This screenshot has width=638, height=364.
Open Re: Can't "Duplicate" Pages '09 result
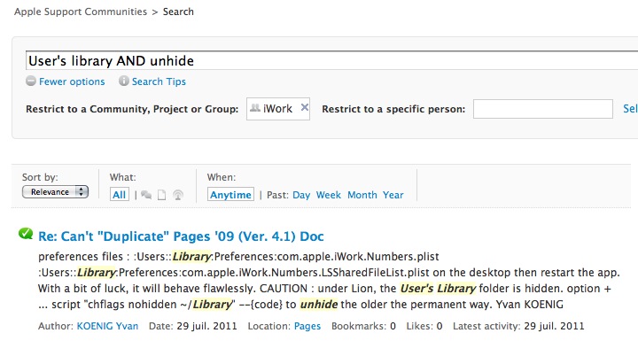coord(181,236)
